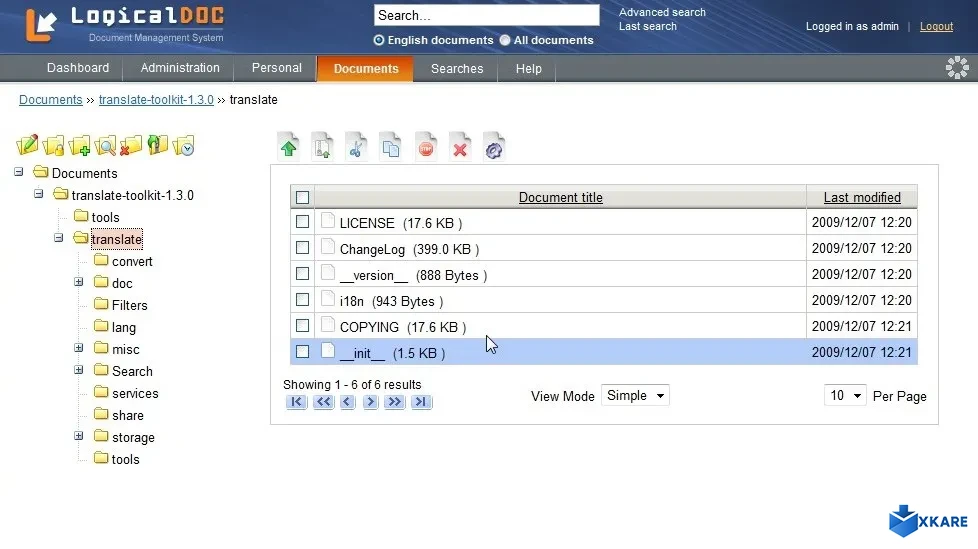Viewport: 978px width, 549px height.
Task: Click the document gear settings icon
Action: click(x=494, y=147)
